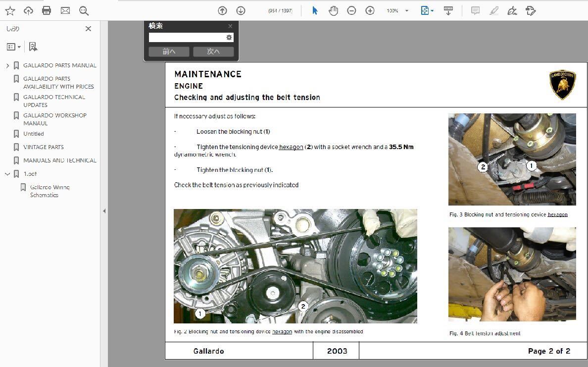Choose the selection arrow tool
588x367 pixels.
point(315,10)
